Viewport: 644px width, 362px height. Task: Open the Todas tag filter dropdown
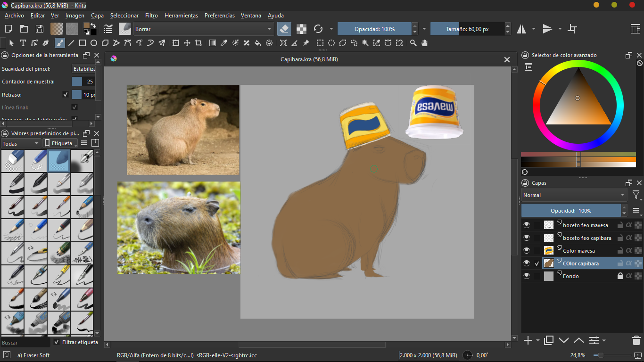tap(21, 143)
